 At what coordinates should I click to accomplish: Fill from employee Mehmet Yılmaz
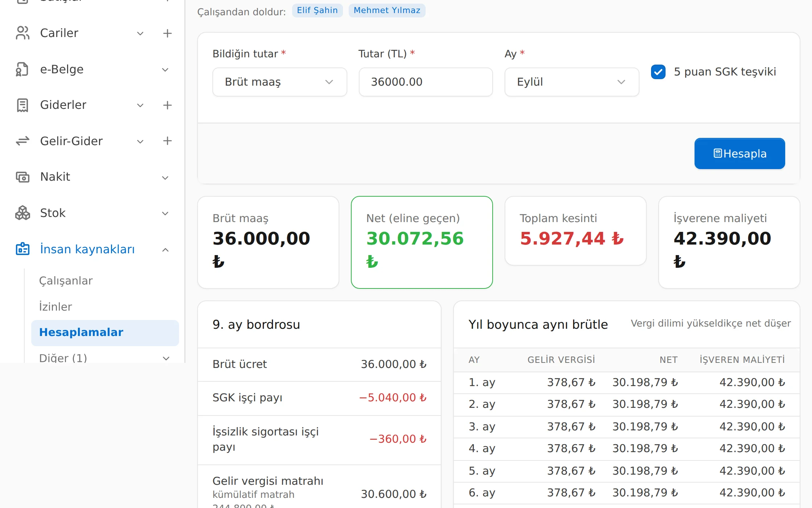coord(387,10)
